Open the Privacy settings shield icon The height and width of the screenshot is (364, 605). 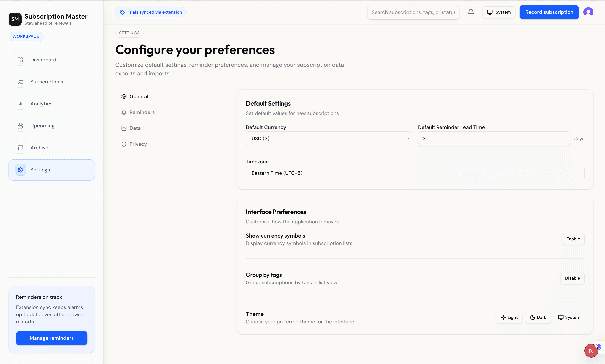(124, 144)
